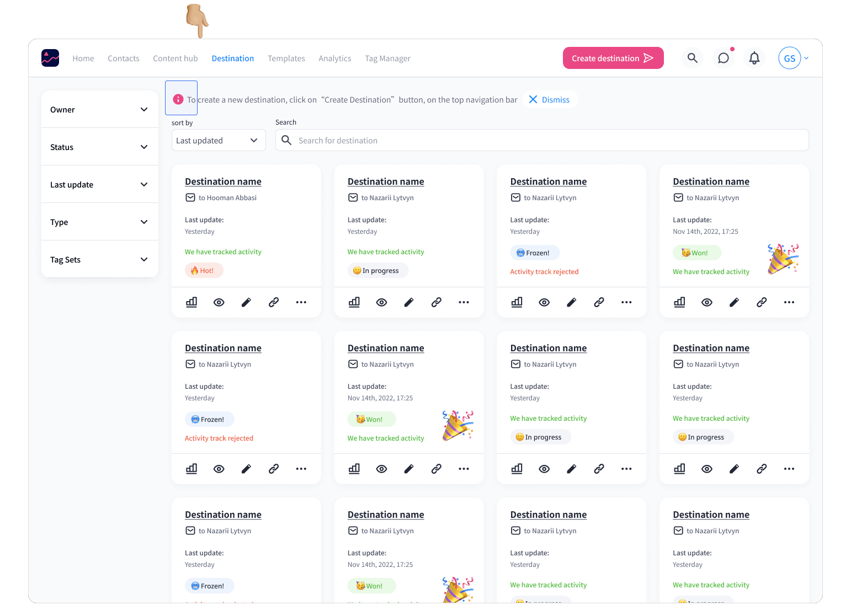The width and height of the screenshot is (851, 616).
Task: Open three-dot menu on first-row In progress card
Action: pos(464,302)
